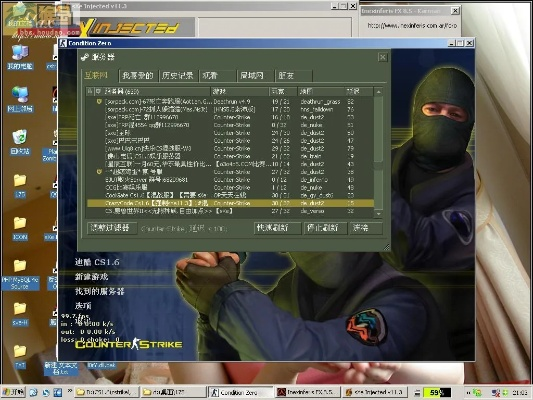Open the 新建游戏 new game menu item

coord(91,277)
